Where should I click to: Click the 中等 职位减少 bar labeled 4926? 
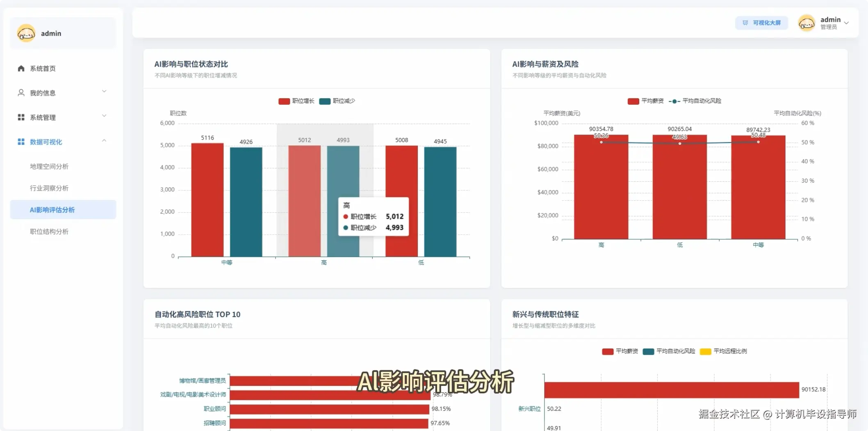[x=246, y=202]
